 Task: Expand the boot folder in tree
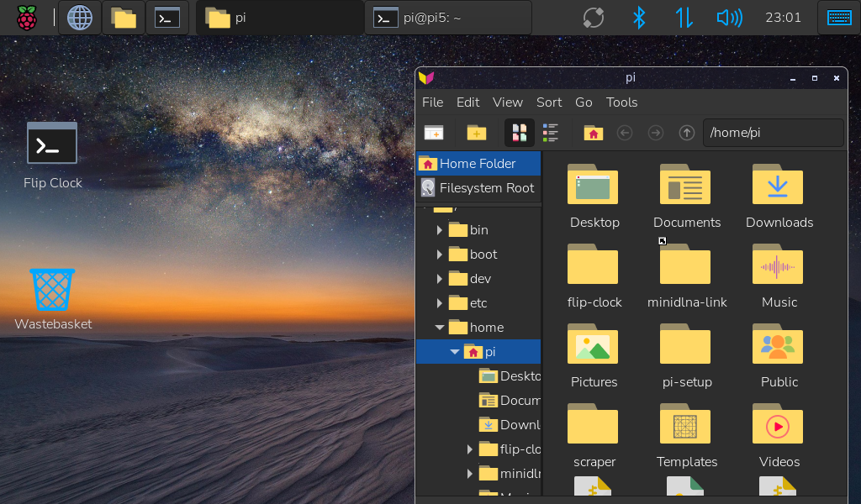click(439, 255)
